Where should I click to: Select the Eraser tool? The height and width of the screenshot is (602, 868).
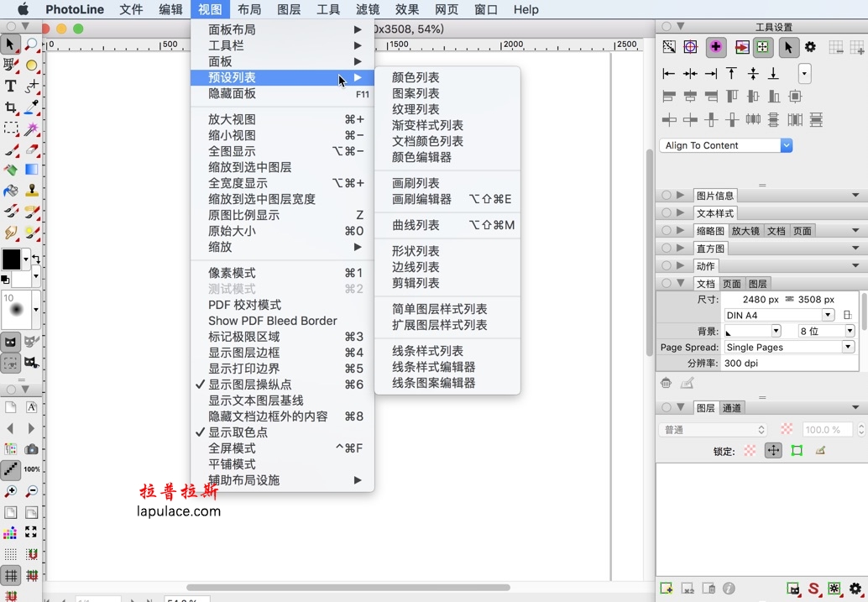[x=32, y=149]
